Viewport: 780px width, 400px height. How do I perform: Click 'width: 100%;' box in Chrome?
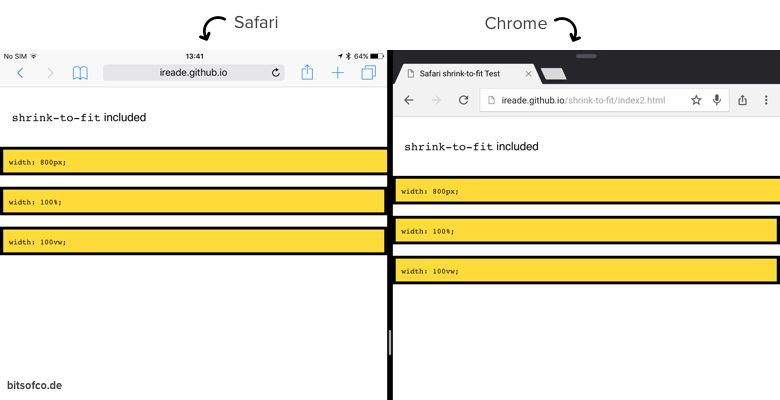[x=585, y=231]
